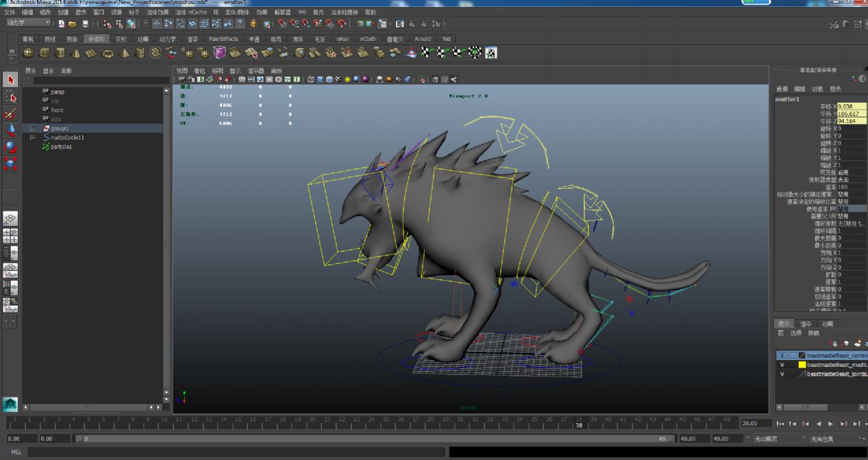Switch to the 多边形 shelf tab
Image resolution: width=868 pixels, height=460 pixels.
pos(96,39)
